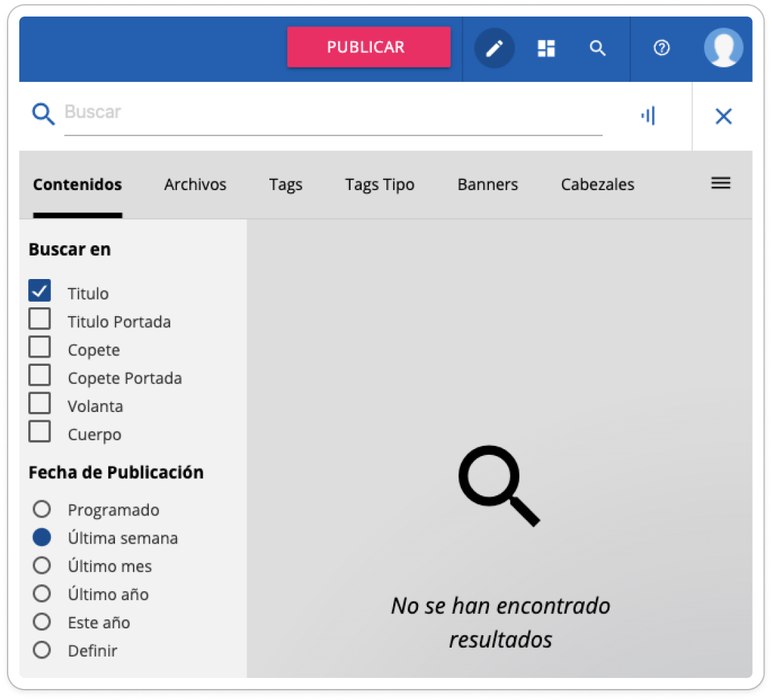This screenshot has width=772, height=700.
Task: Open the Banners tab
Action: coord(488,185)
